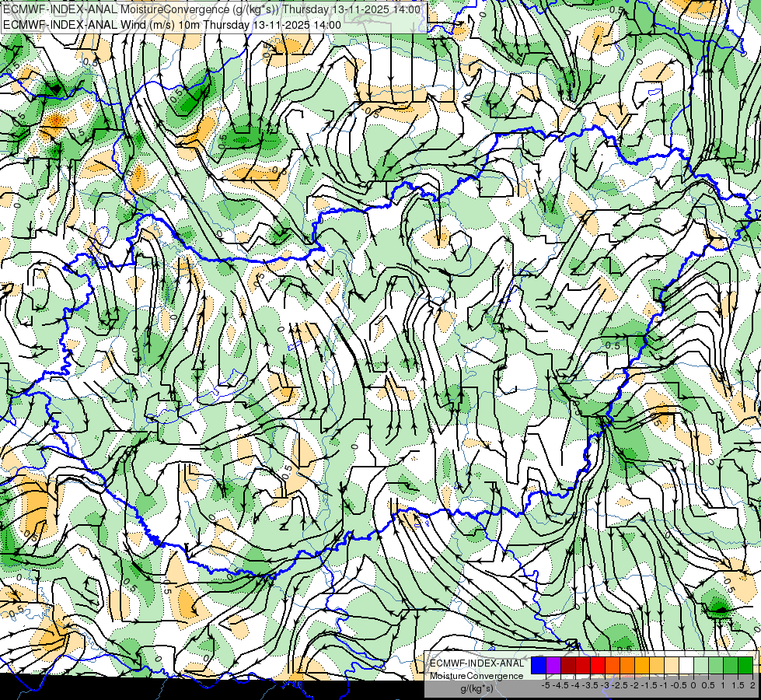Pick legend swatch between -3 and -2.5

click(x=613, y=666)
